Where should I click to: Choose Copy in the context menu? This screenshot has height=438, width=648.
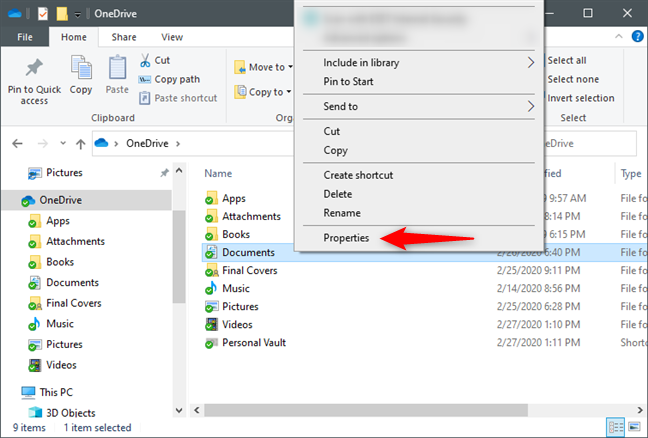click(x=335, y=150)
